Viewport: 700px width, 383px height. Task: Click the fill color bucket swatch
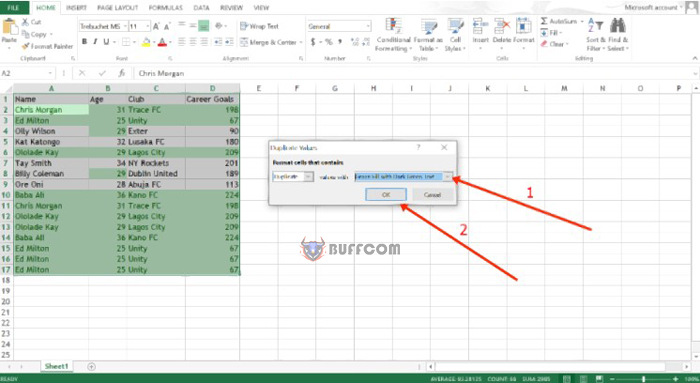coord(146,42)
